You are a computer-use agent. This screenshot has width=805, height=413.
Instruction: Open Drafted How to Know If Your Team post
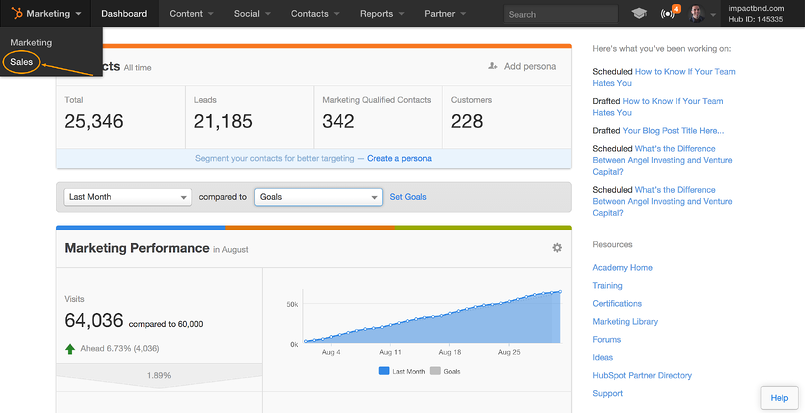[658, 106]
